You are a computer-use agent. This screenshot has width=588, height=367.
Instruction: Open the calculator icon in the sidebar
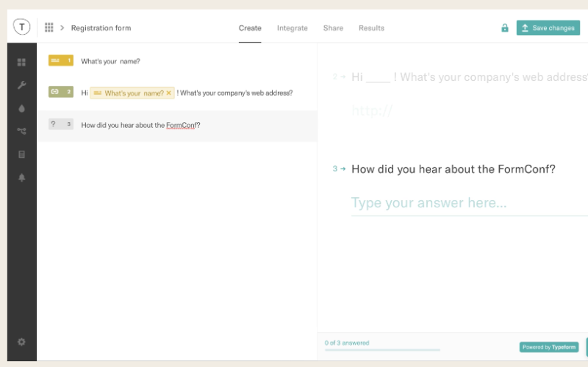pos(21,154)
